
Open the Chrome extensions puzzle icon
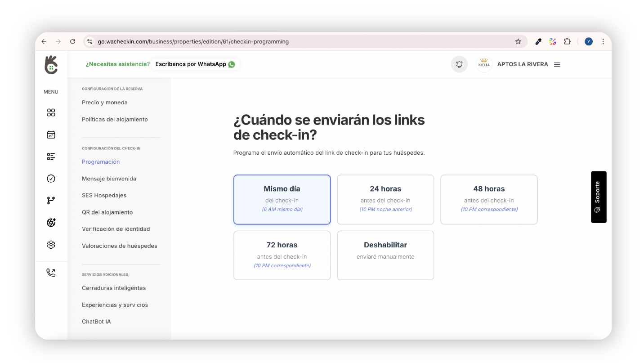click(x=567, y=41)
